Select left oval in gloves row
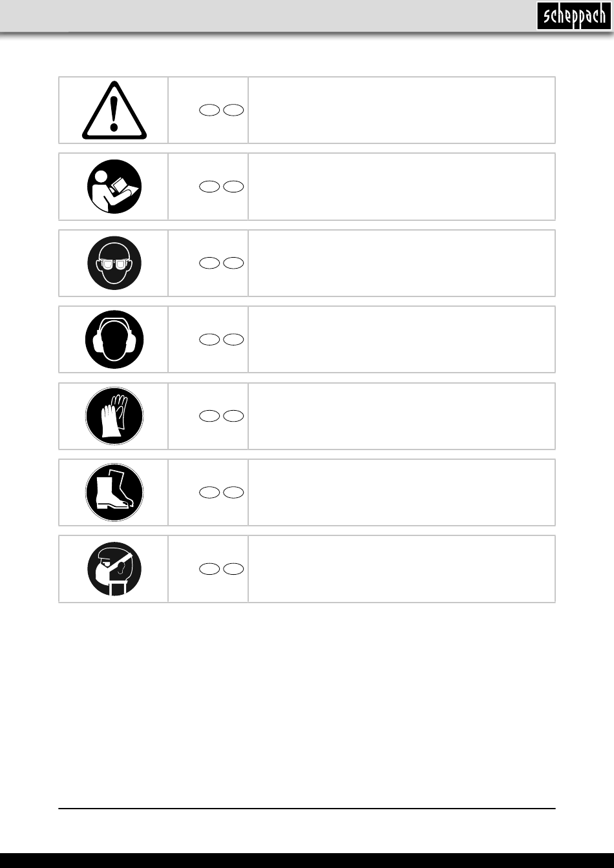 (x=209, y=416)
